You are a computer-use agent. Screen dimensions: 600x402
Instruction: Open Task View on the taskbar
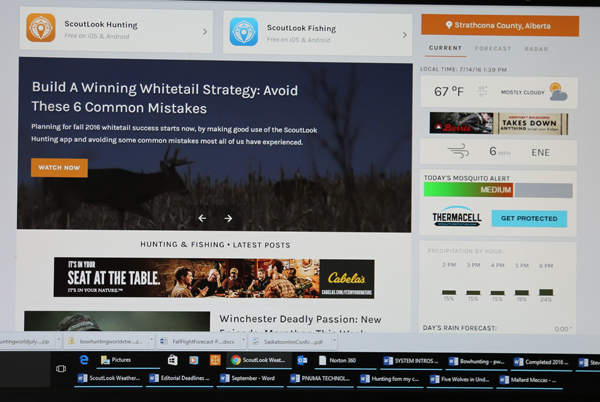pos(61,369)
